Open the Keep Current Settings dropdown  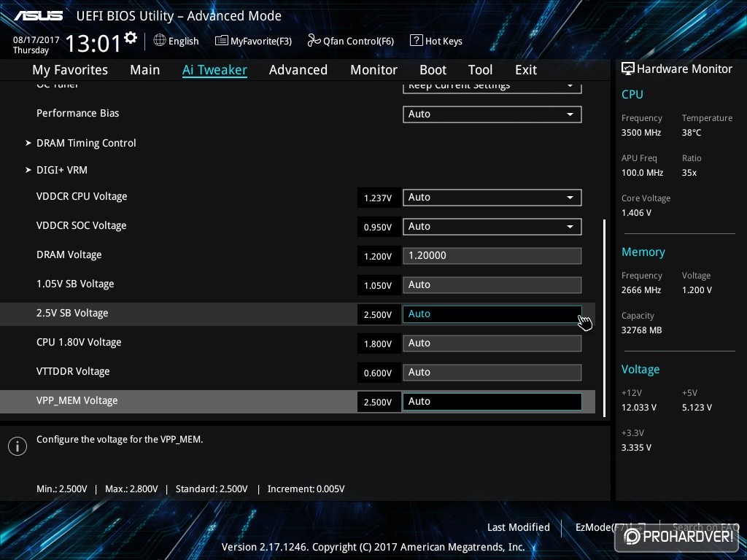492,87
